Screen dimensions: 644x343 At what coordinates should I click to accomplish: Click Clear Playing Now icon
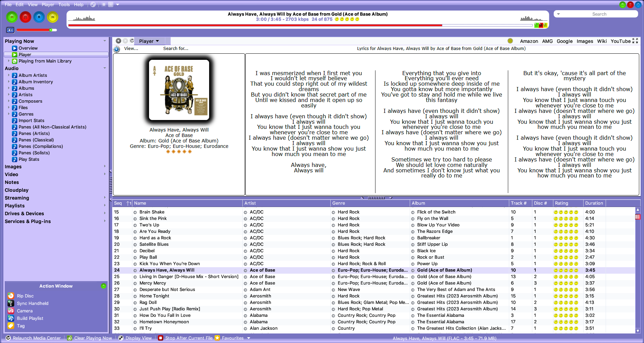tap(70, 338)
